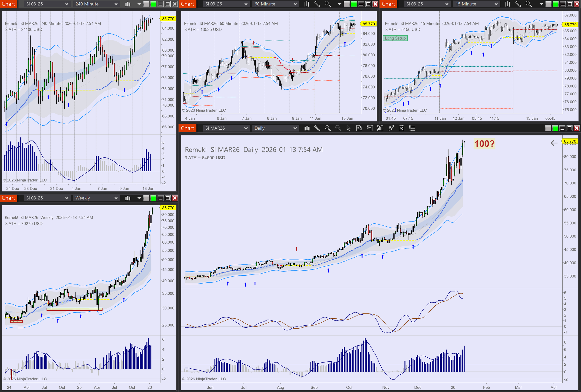
Task: Toggle gray link button on 60 Minute chart
Action: pyautogui.click(x=347, y=4)
